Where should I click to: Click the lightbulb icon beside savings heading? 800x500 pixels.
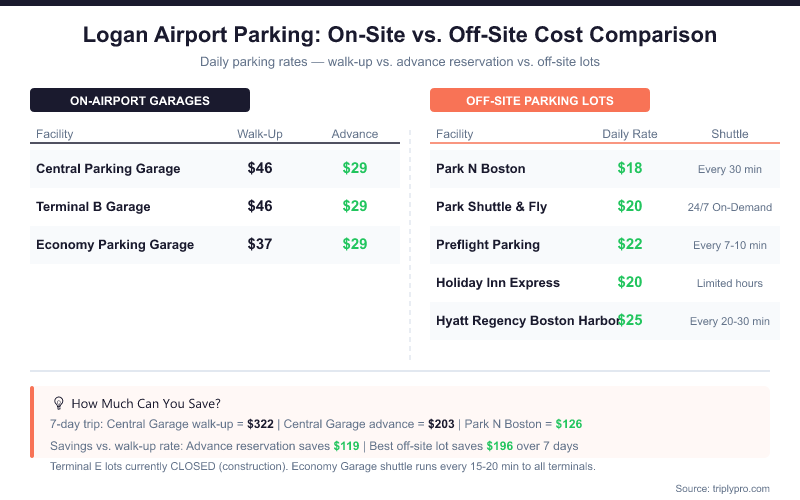coord(58,403)
